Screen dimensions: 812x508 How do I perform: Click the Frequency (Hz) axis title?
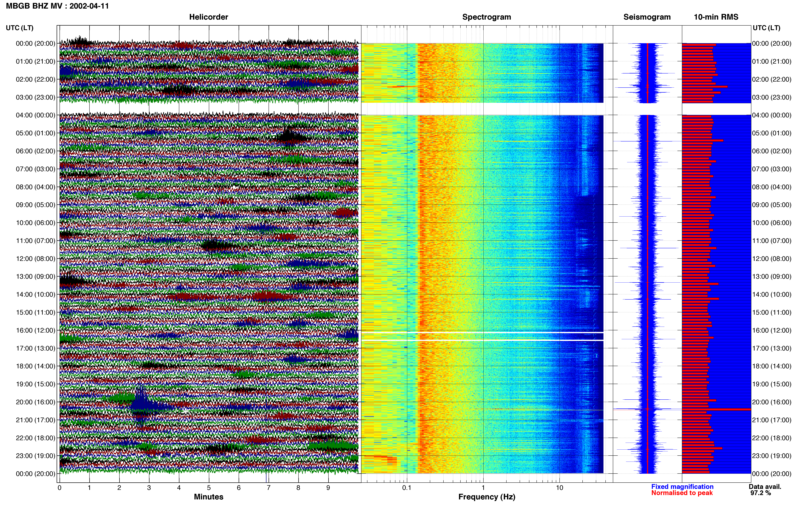[x=487, y=497]
